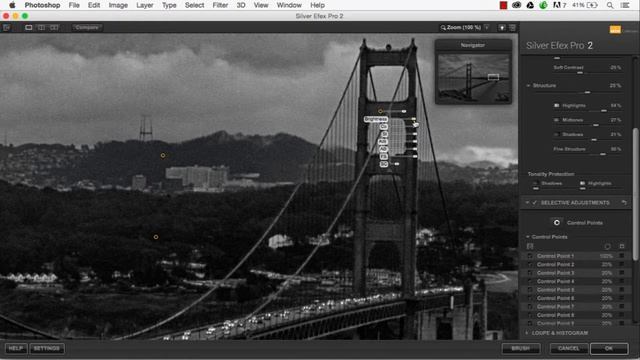This screenshot has height=360, width=640.
Task: Select the control point on the bridge tower
Action: click(380, 111)
